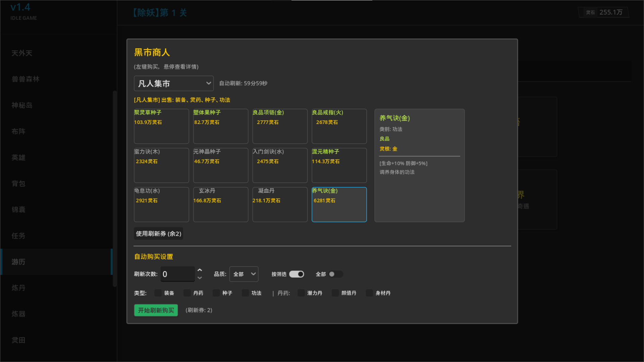Buy the 聚灵草种子 item tile
The height and width of the screenshot is (362, 644).
click(161, 126)
